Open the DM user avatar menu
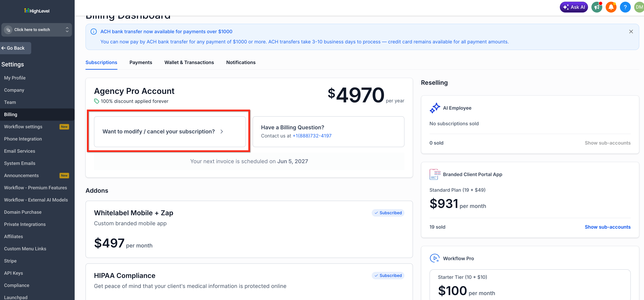The height and width of the screenshot is (300, 644). click(639, 7)
